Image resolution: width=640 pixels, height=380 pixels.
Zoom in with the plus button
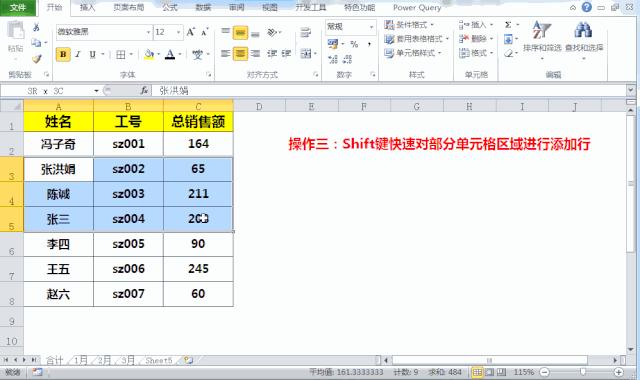pos(619,372)
